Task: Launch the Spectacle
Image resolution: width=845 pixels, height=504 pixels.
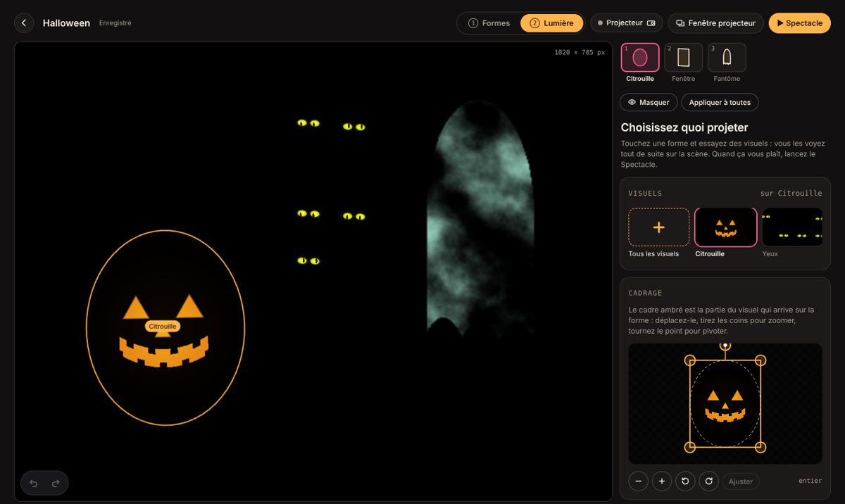Action: (799, 23)
